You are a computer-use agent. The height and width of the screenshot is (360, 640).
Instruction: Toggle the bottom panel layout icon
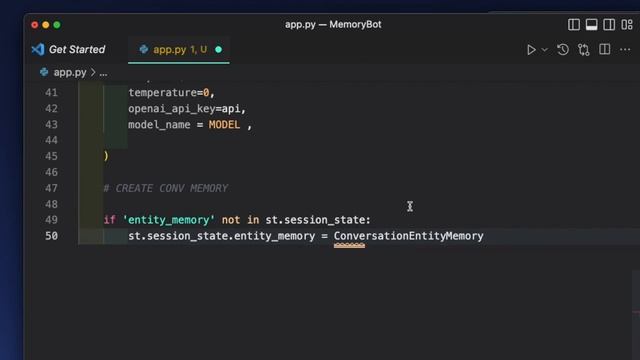[x=591, y=24]
